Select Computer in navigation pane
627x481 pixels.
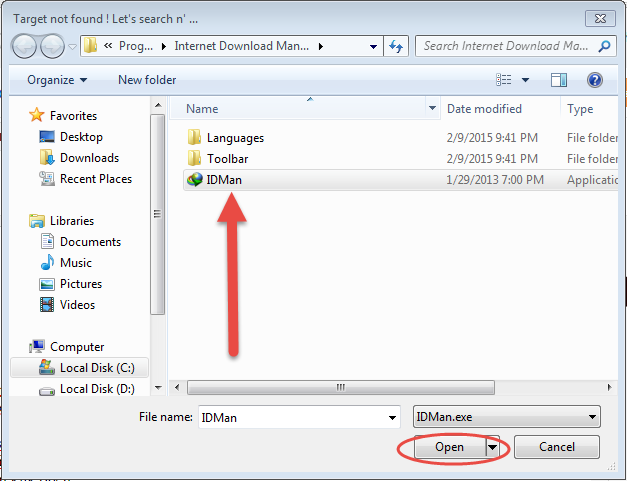click(77, 347)
